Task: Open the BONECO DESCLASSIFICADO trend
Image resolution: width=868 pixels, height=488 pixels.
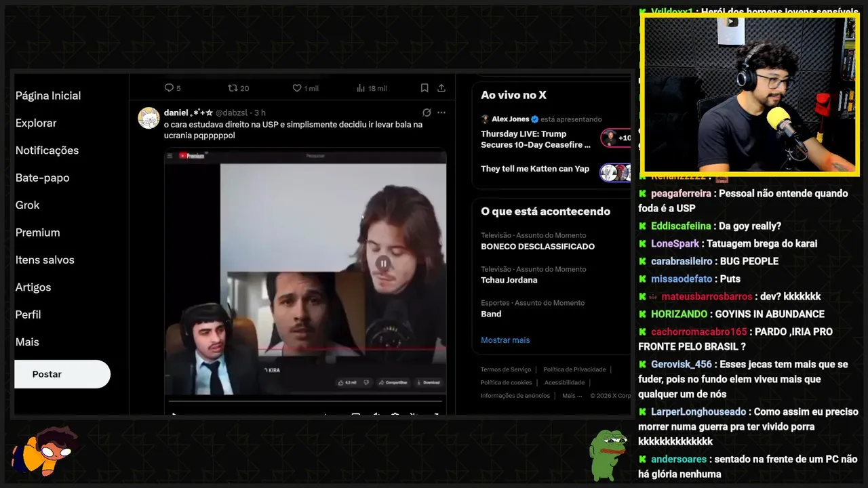Action: click(538, 247)
